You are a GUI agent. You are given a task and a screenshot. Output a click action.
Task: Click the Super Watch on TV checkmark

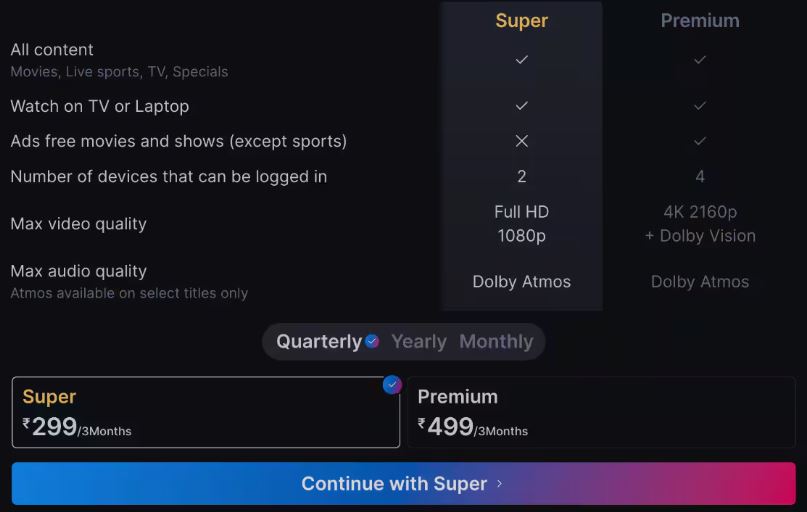(521, 105)
